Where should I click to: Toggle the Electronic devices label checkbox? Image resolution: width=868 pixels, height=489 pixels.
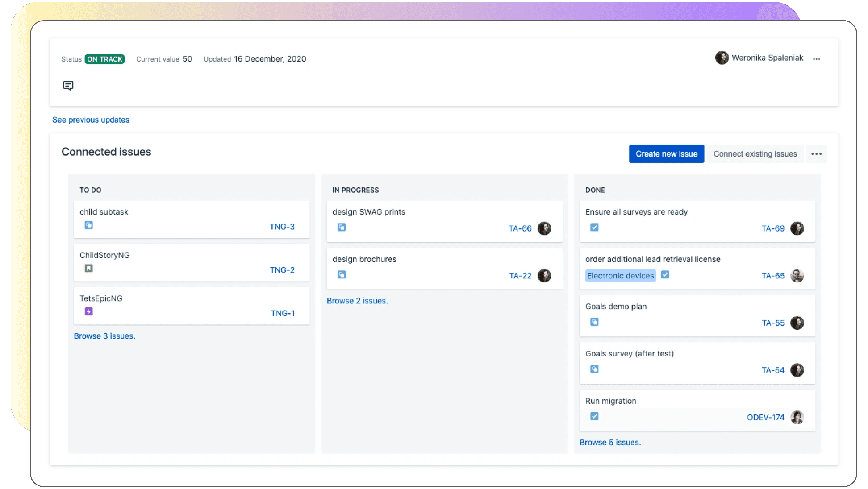pyautogui.click(x=665, y=275)
